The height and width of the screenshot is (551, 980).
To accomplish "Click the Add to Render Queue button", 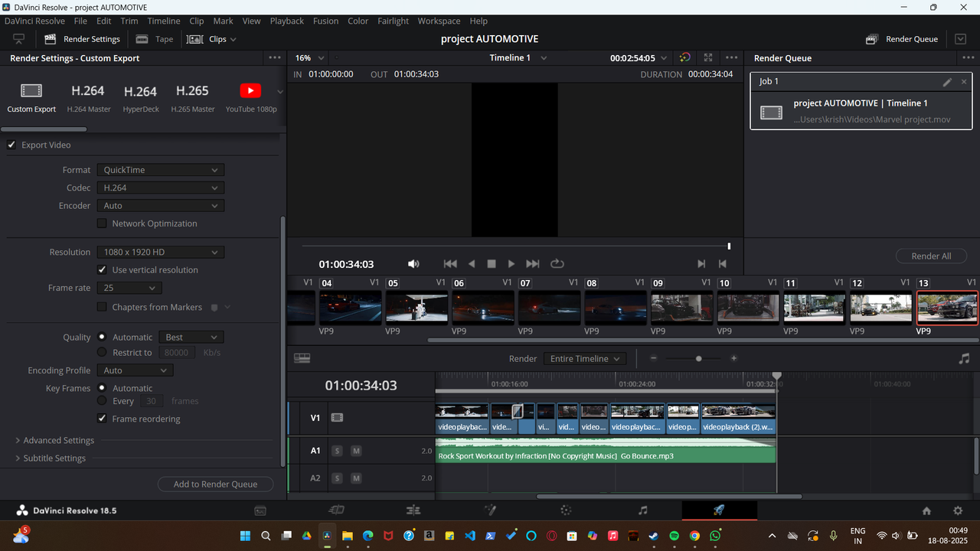I will (215, 484).
